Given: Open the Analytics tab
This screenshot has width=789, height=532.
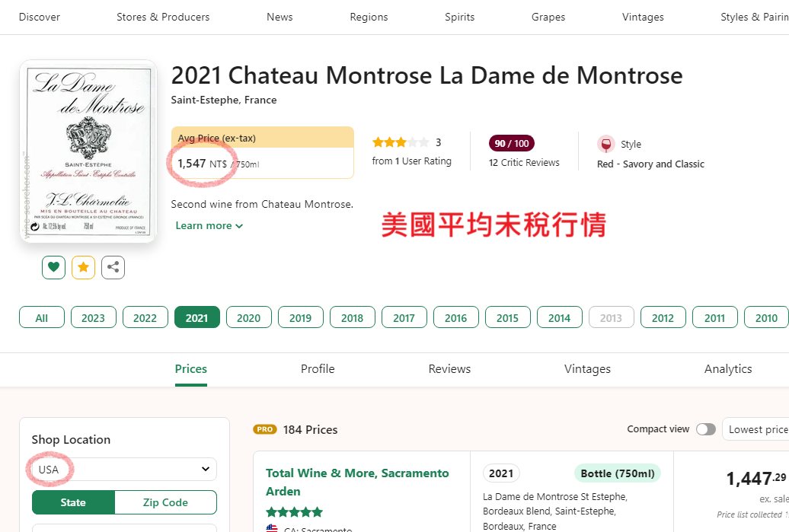Looking at the screenshot, I should (728, 368).
